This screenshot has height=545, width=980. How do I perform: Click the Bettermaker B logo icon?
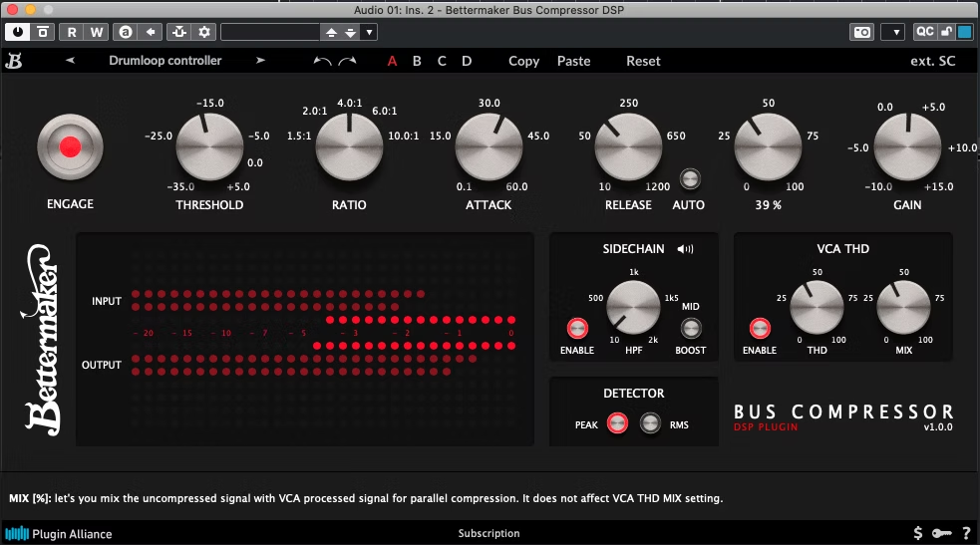pos(14,61)
